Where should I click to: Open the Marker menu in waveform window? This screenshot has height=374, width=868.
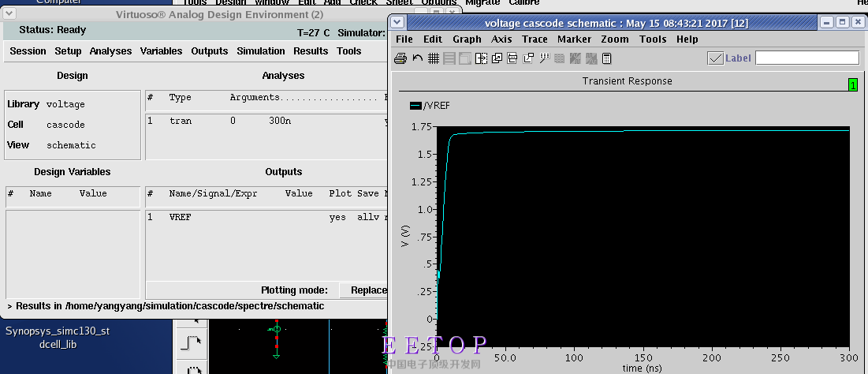(574, 39)
